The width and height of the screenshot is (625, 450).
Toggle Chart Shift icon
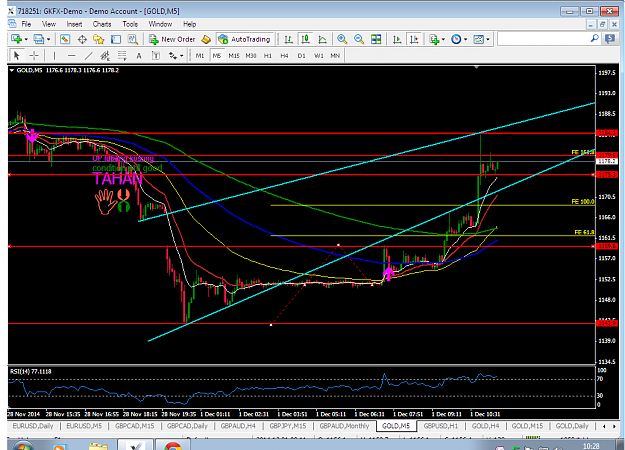[414, 39]
